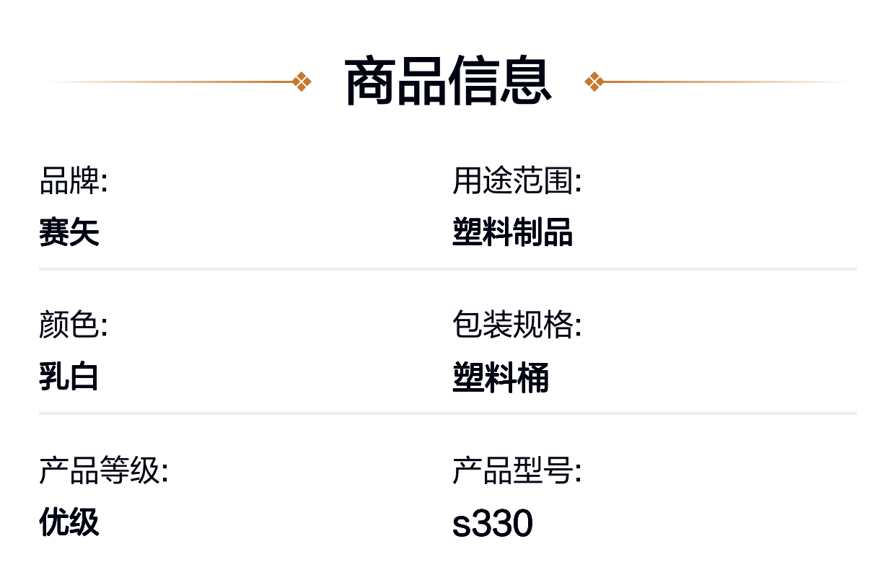The image size is (896, 588).
Task: Click the grade value 优级
Action: tap(69, 522)
